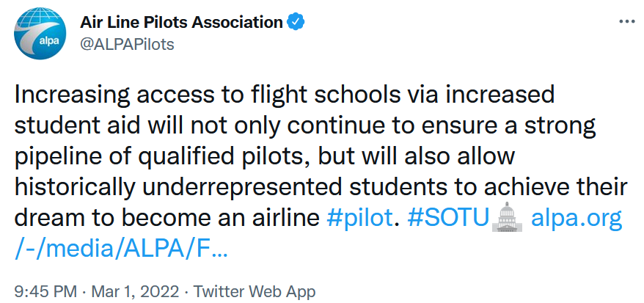Click the blue verified badge

296,22
